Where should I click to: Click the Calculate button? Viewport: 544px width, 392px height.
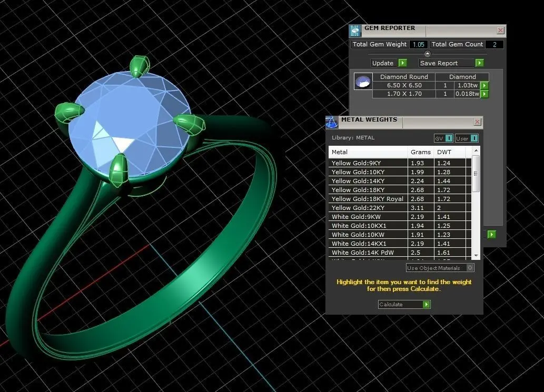coord(400,304)
